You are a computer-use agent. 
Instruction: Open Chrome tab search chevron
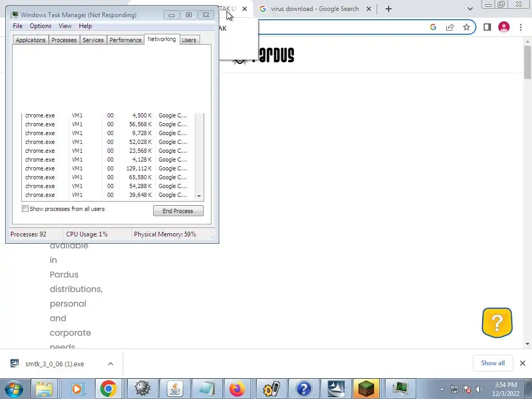470,9
